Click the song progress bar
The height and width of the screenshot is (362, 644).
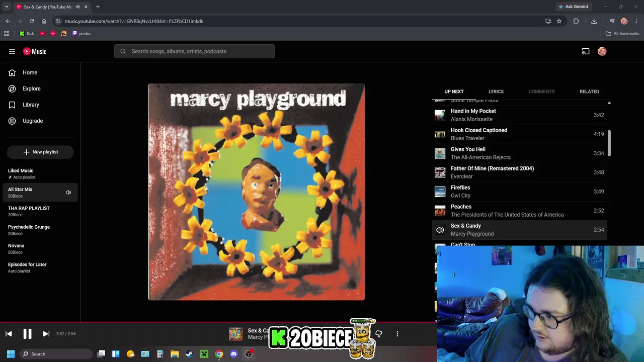pos(218,322)
